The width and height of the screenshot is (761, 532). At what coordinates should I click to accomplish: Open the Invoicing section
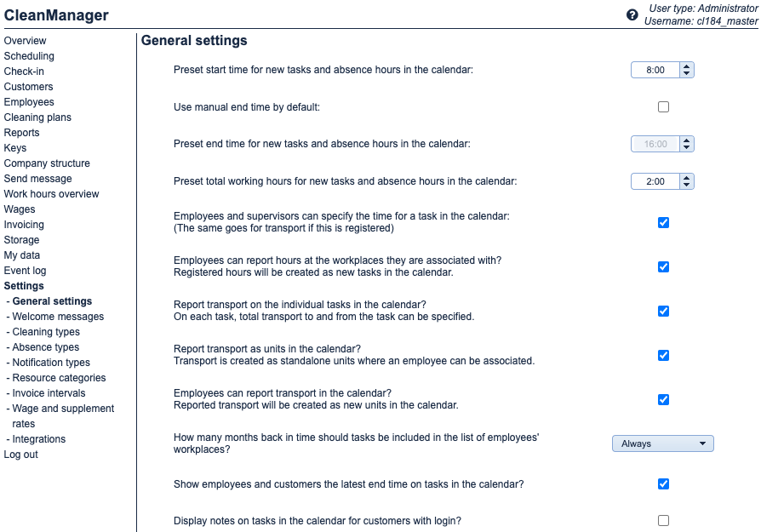coord(24,225)
